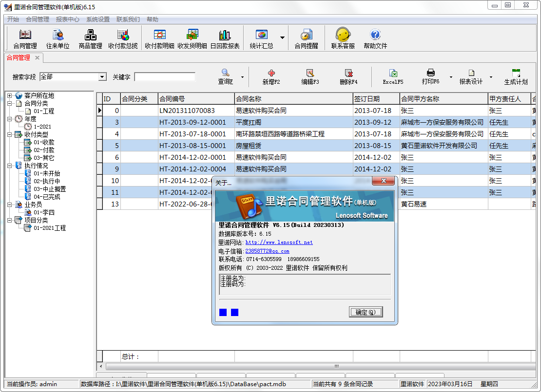Viewport: 541px width, 392px height.
Task: Open the 统计汇总 statistics icon
Action: click(262, 38)
